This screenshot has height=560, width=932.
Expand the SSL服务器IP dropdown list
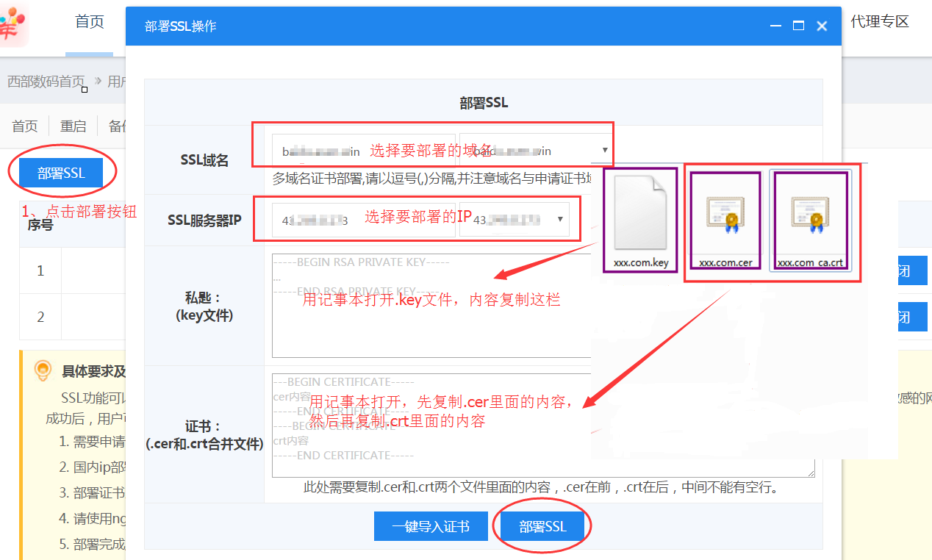515,219
